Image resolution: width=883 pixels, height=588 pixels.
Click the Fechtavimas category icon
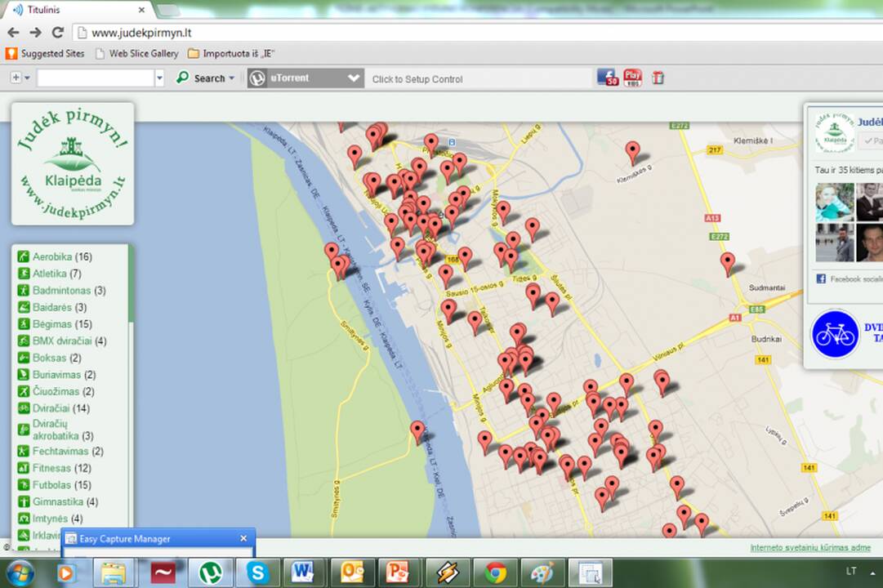(x=23, y=451)
